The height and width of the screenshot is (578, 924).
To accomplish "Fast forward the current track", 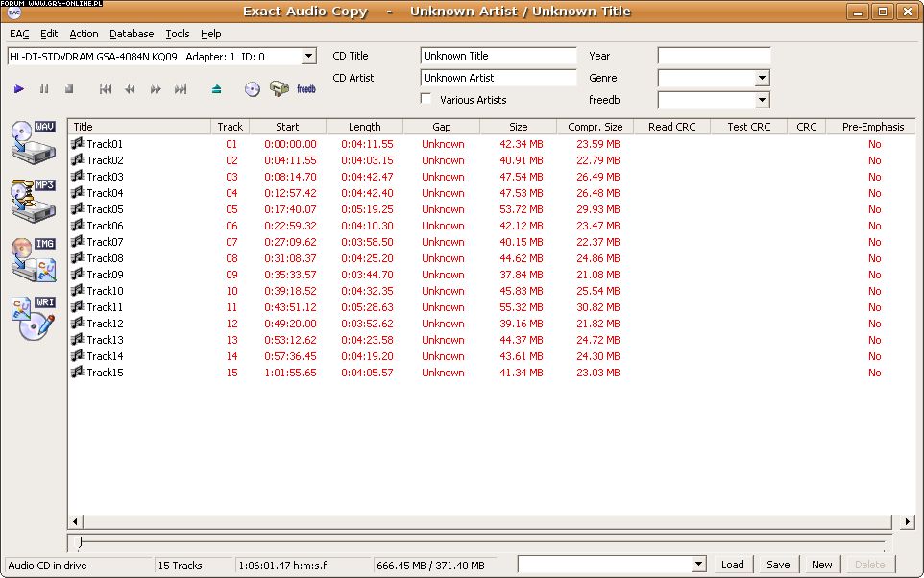I will click(x=156, y=89).
